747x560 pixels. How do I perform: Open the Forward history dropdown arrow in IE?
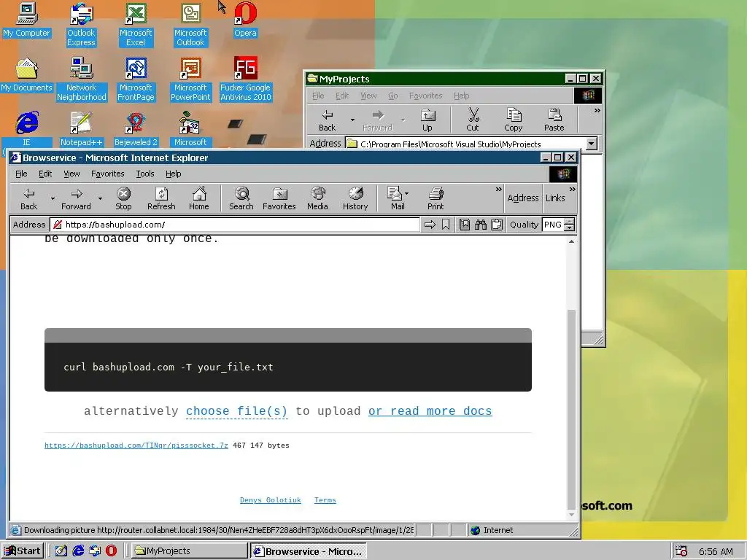(x=100, y=198)
